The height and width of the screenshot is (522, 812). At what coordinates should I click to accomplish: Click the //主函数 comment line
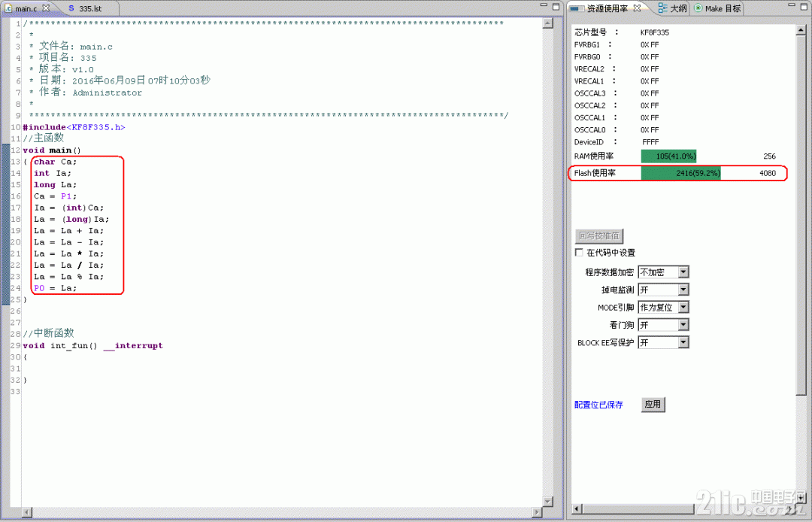(x=44, y=138)
